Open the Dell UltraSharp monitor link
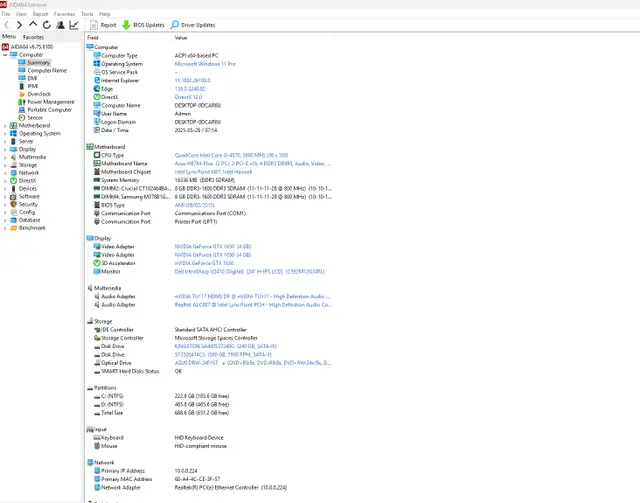 point(249,272)
